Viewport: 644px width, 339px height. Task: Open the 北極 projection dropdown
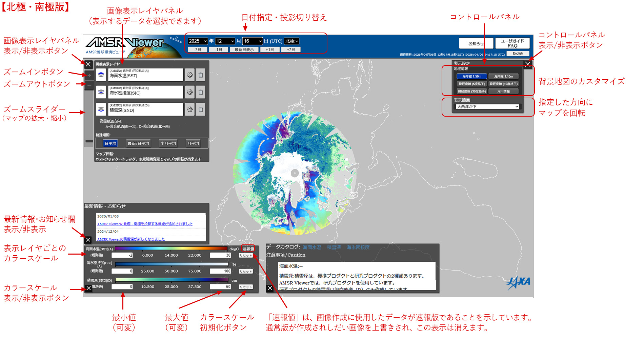point(291,41)
